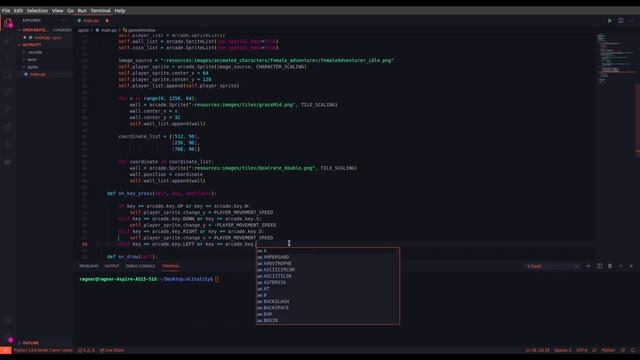Choose BACKSLASH from autocomplete list
The image size is (640, 360).
coord(327,302)
